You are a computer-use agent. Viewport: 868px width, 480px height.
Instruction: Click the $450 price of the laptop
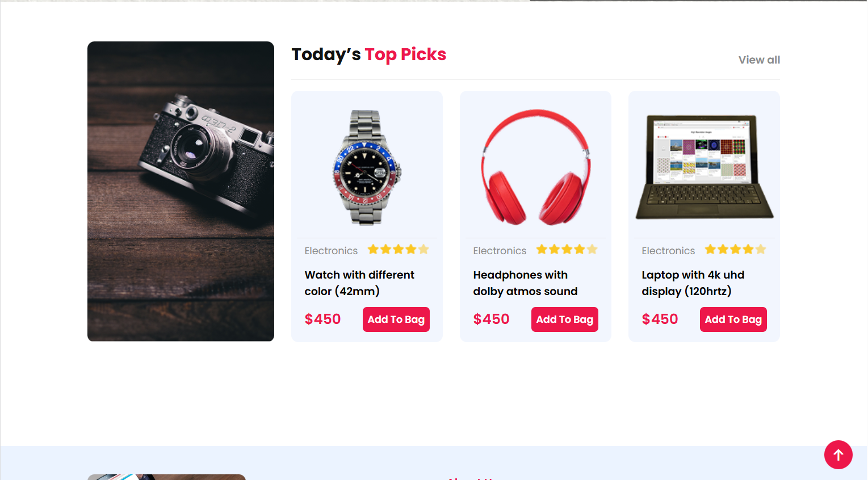(x=660, y=319)
